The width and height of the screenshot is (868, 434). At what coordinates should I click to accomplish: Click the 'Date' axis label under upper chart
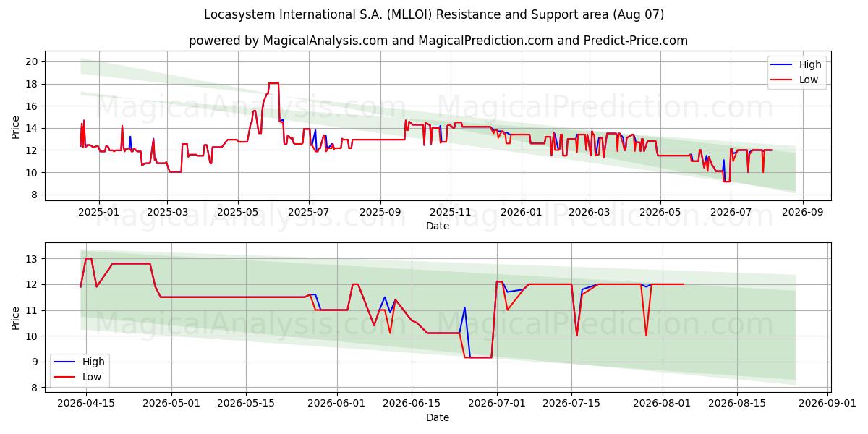(x=438, y=226)
